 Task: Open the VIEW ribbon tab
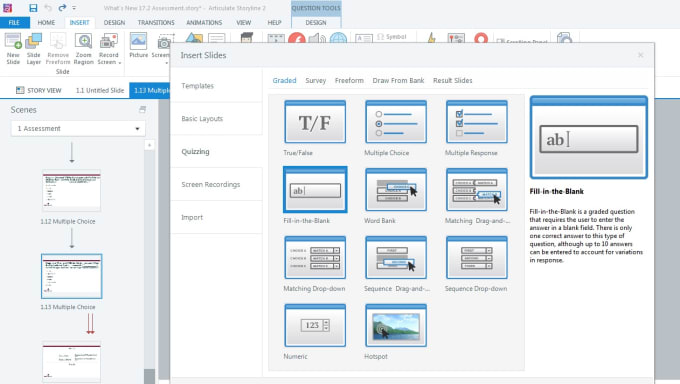point(244,23)
